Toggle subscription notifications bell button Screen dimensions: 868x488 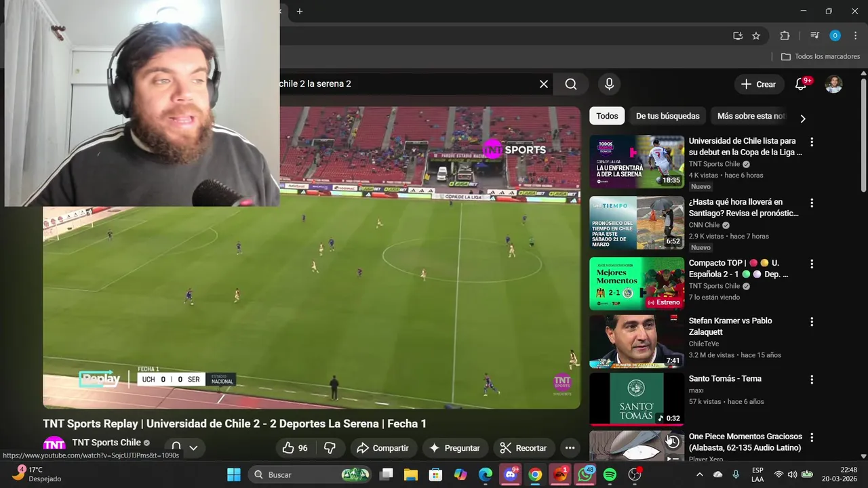click(x=184, y=447)
